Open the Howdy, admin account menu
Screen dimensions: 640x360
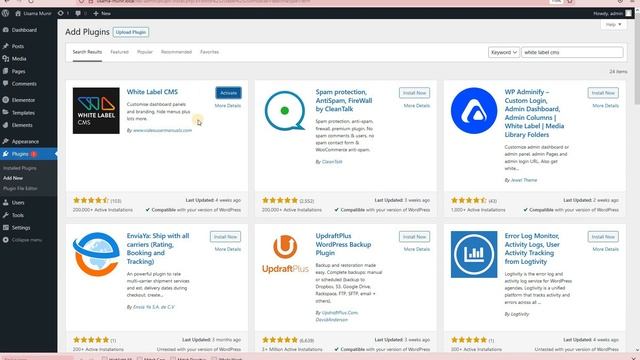coord(612,13)
